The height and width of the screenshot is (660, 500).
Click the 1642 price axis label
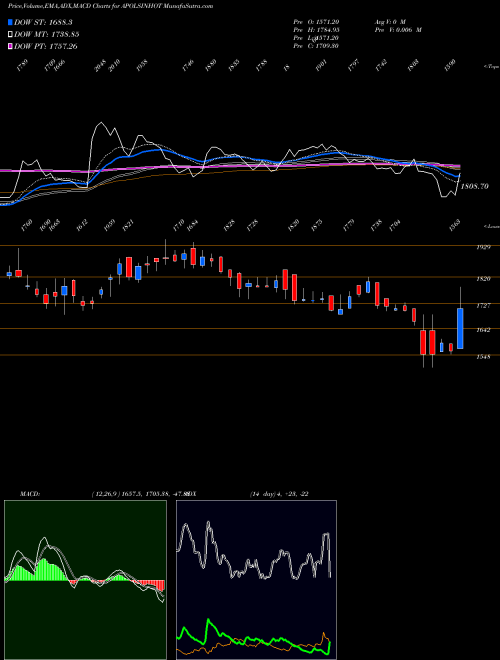click(483, 330)
